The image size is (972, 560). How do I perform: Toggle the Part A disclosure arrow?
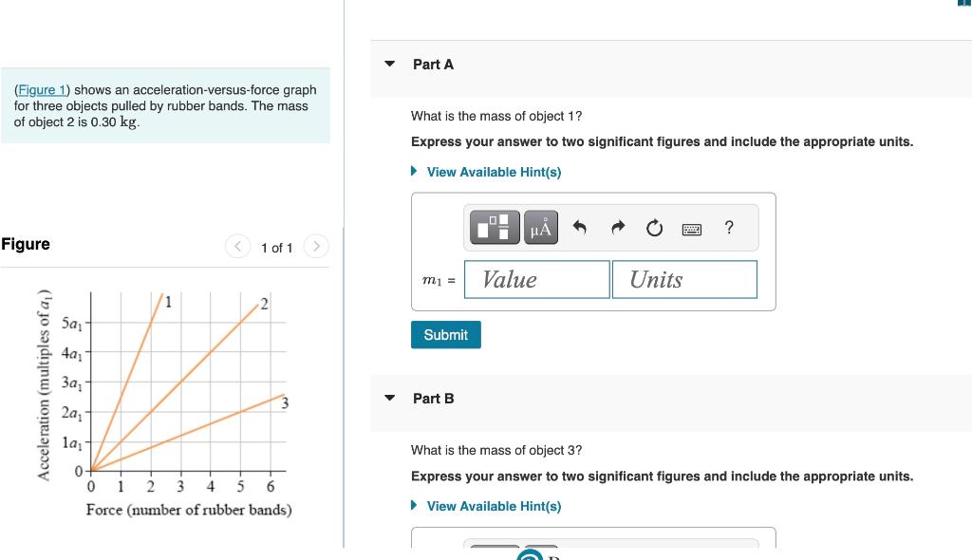click(x=389, y=64)
